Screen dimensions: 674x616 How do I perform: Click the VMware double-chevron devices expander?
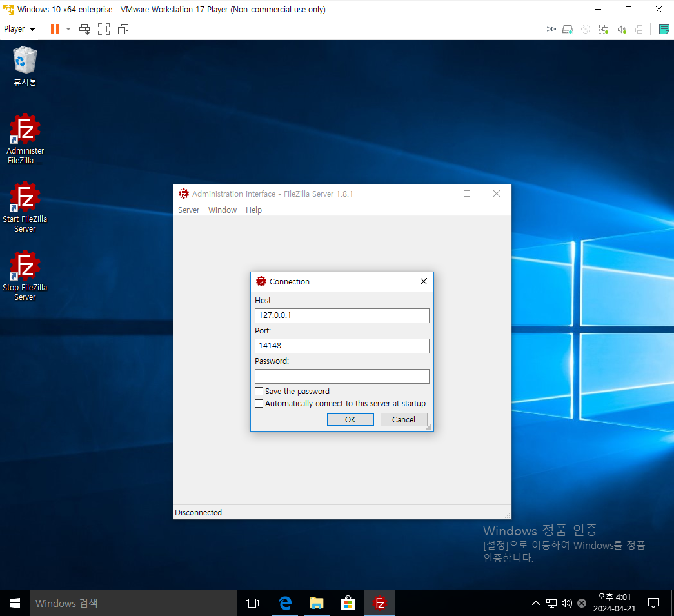[551, 29]
